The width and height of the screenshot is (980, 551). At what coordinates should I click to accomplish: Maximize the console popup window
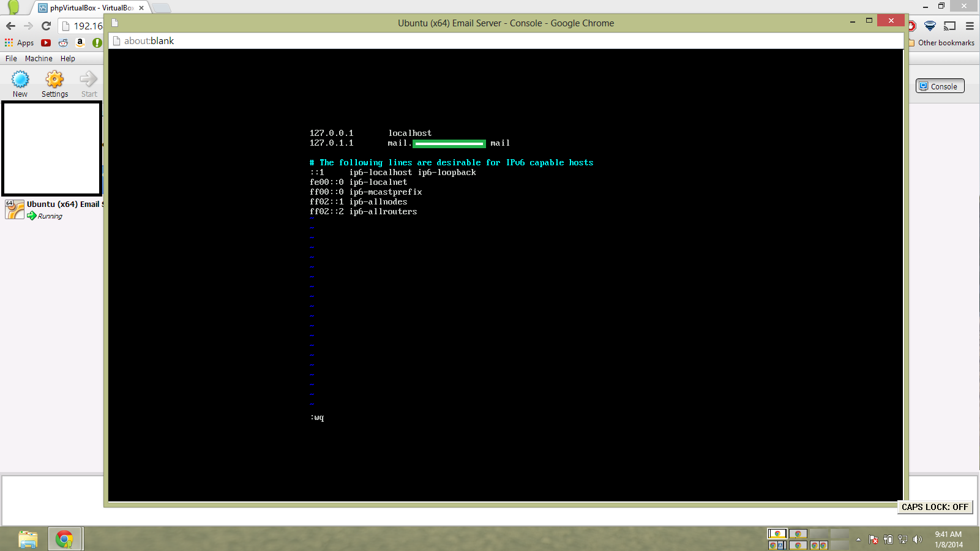tap(869, 21)
